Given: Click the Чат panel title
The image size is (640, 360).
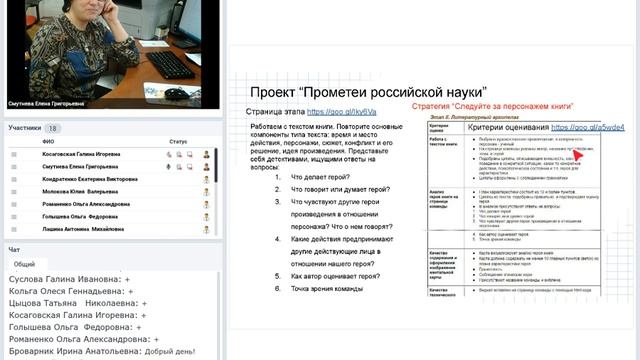Looking at the screenshot, I should click(x=14, y=249).
